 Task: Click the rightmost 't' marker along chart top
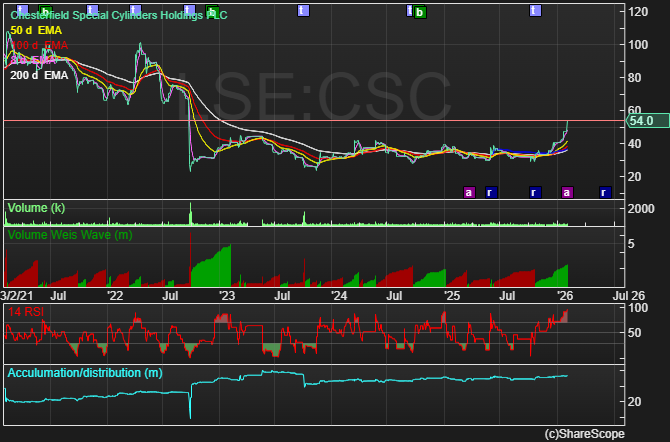tap(535, 10)
